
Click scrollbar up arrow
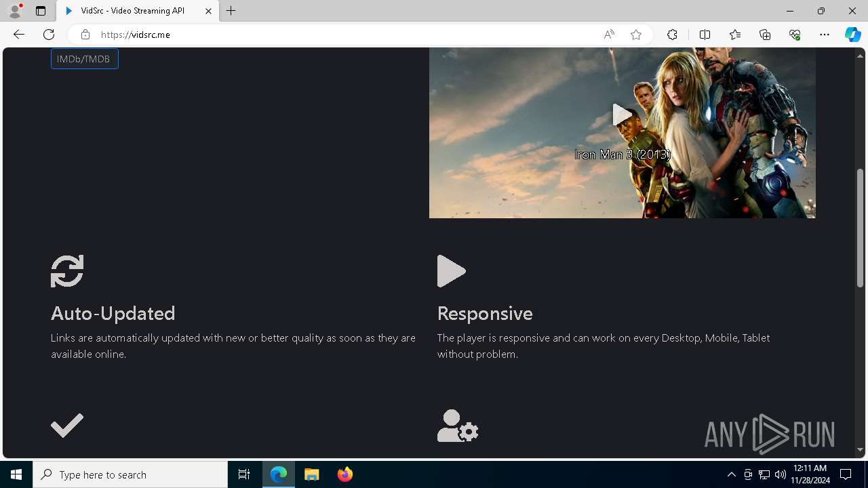click(860, 55)
